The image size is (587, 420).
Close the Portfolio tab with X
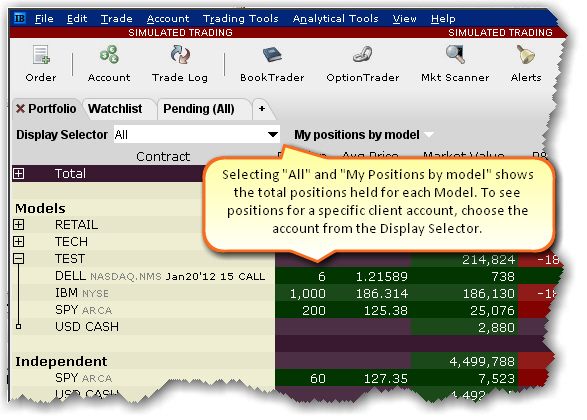click(x=20, y=109)
